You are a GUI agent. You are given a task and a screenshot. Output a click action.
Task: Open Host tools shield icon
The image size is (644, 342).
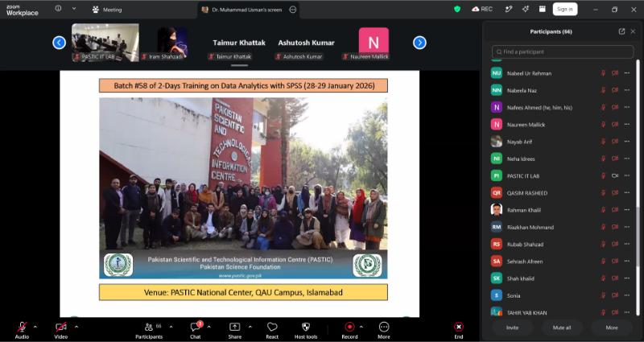(x=306, y=327)
